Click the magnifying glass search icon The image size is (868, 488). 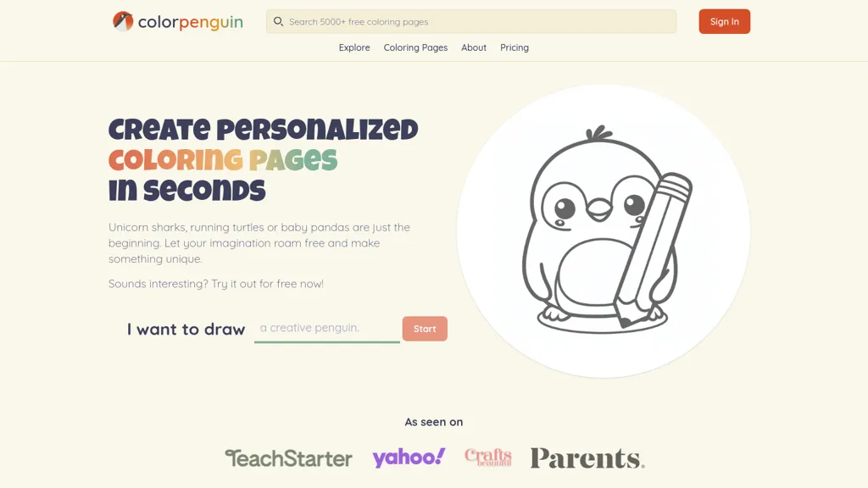278,21
